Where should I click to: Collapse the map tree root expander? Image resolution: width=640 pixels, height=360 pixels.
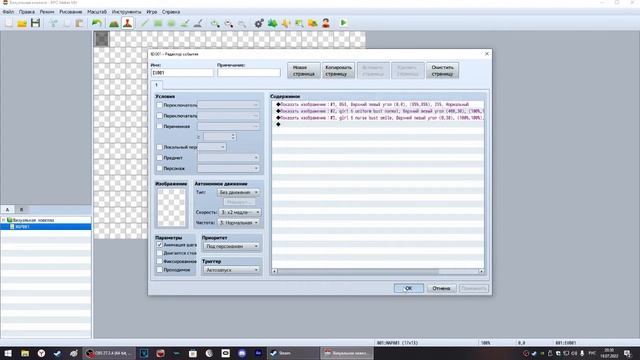(4, 220)
